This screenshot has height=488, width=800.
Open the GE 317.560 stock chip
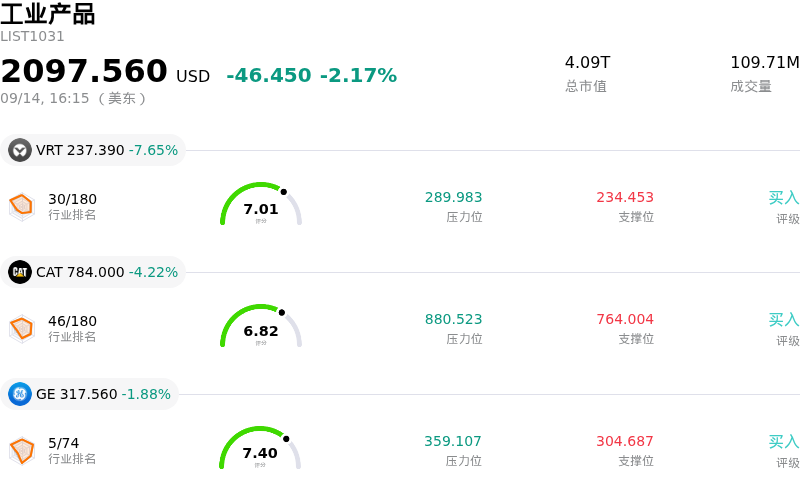click(89, 394)
